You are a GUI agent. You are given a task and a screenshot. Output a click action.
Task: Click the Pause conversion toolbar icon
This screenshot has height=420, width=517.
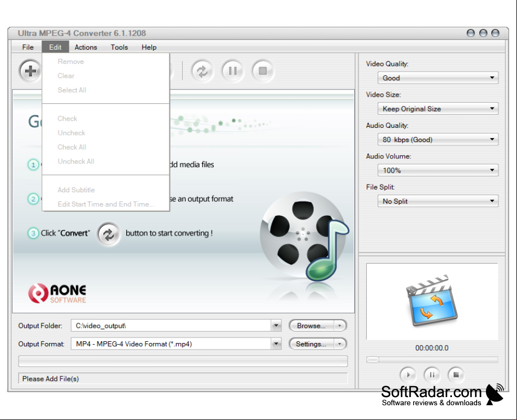click(232, 71)
